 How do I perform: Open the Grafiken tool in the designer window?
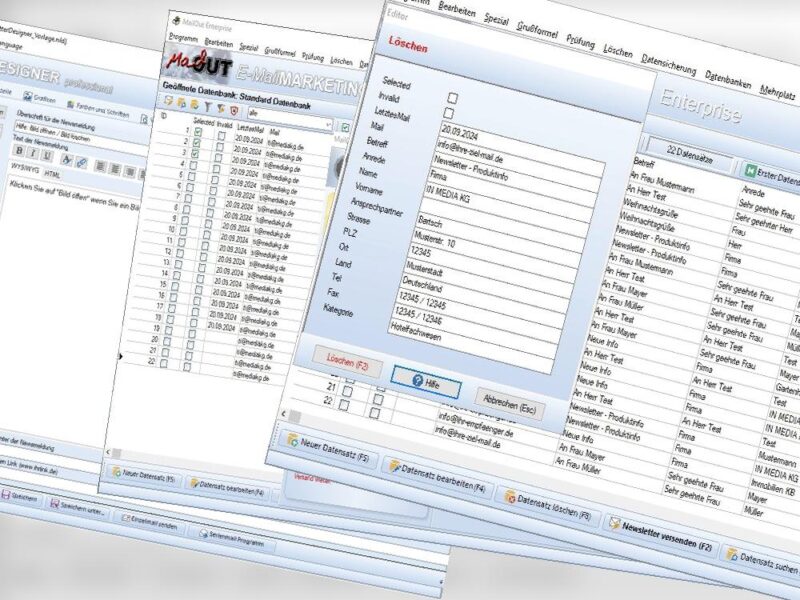tap(39, 98)
